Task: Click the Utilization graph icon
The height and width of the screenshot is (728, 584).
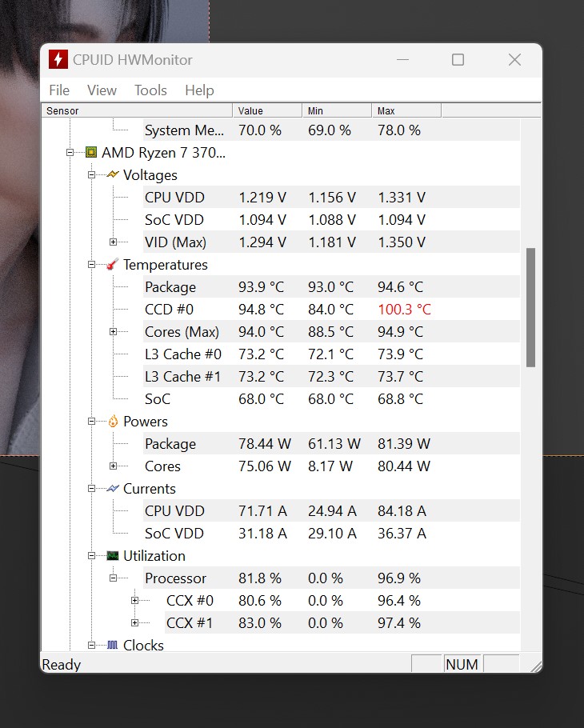Action: tap(113, 556)
